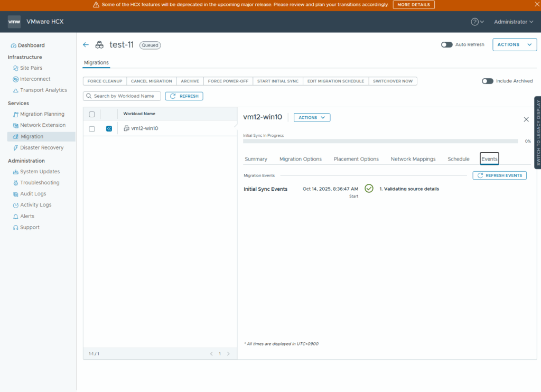Open Site Pairs in the sidebar
The width and height of the screenshot is (541, 392).
coord(31,68)
